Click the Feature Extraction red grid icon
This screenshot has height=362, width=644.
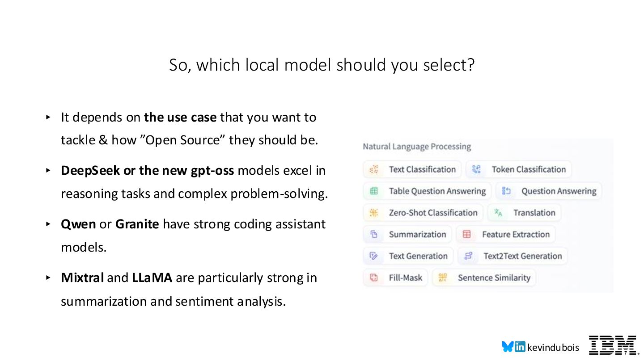[x=466, y=234]
